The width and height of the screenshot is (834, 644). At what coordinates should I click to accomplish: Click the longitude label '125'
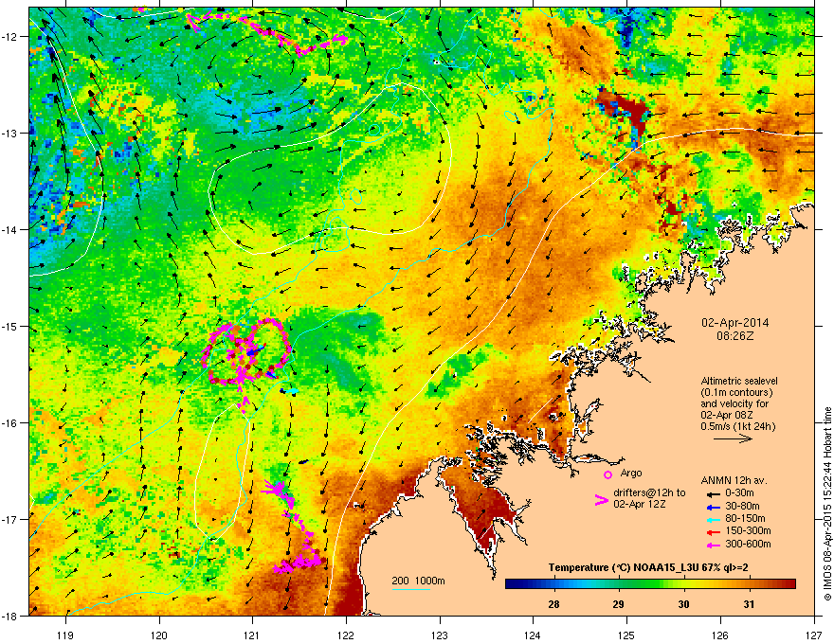626,635
